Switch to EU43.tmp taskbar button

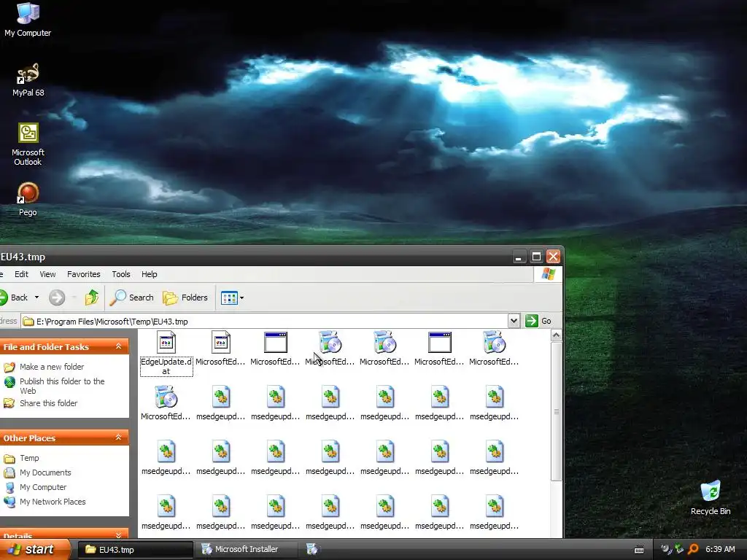coord(135,550)
